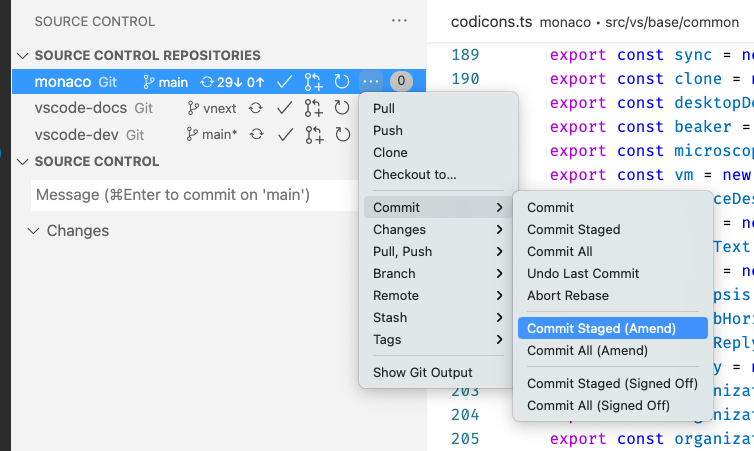Click monaco row more actions ellipsis button
This screenshot has height=451, width=754.
[x=371, y=82]
